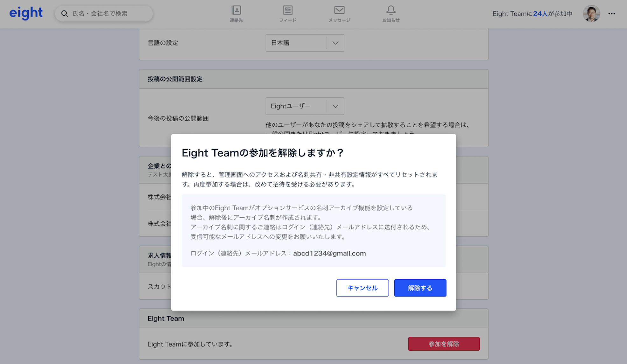Open the お知らせ bell icon
The image size is (627, 364).
(391, 10)
